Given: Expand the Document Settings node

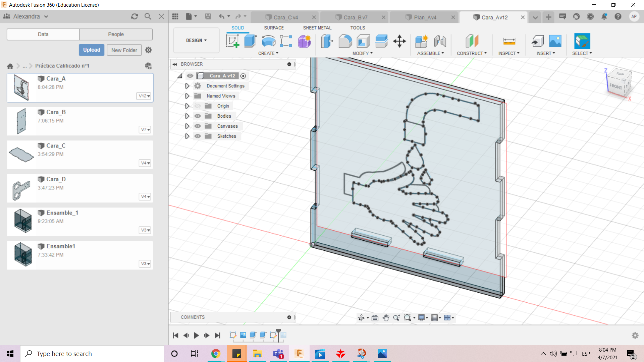Looking at the screenshot, I should (x=187, y=86).
